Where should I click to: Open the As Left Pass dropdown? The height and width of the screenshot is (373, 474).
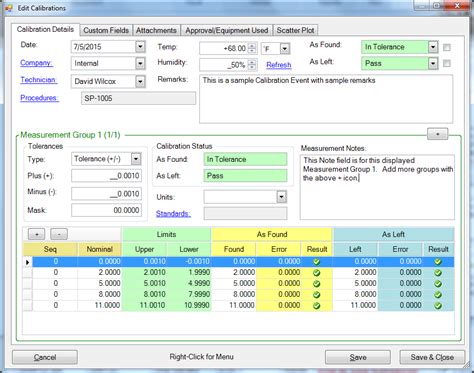click(x=433, y=63)
